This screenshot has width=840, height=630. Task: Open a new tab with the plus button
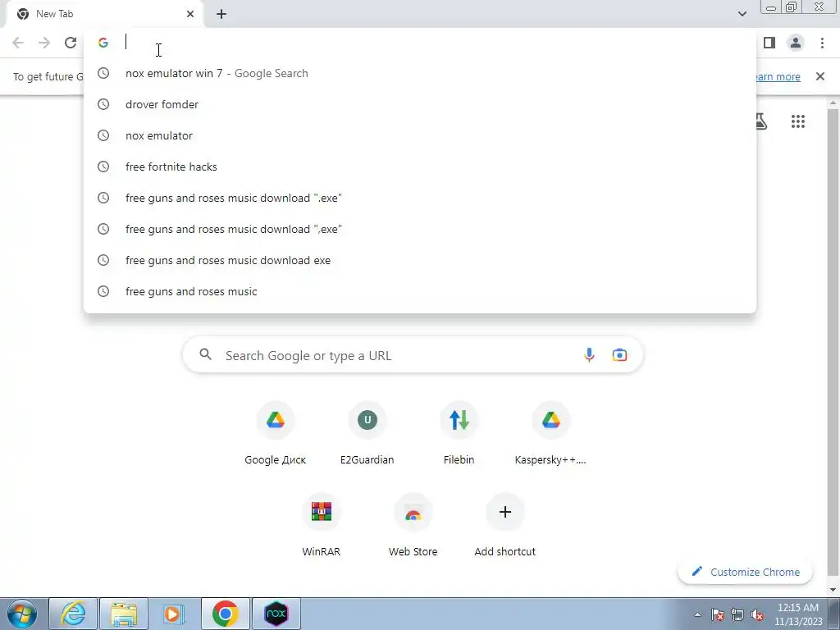221,14
